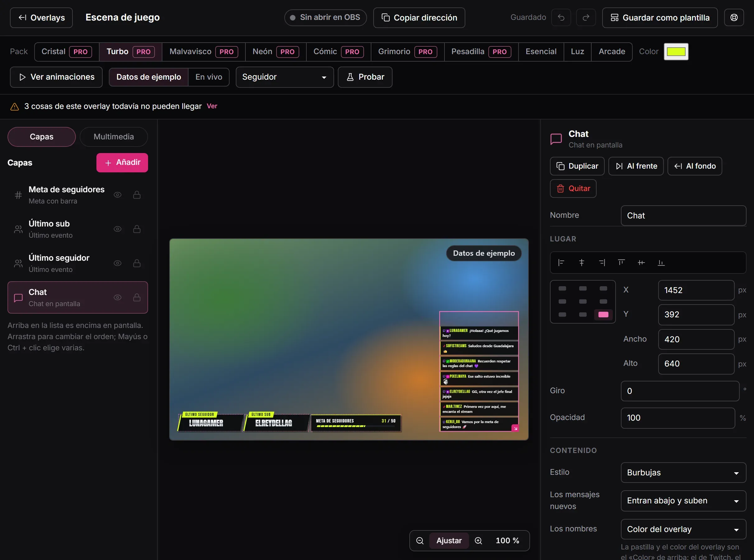The image size is (754, 560).
Task: Click the Nombre Chat input field
Action: pos(683,216)
